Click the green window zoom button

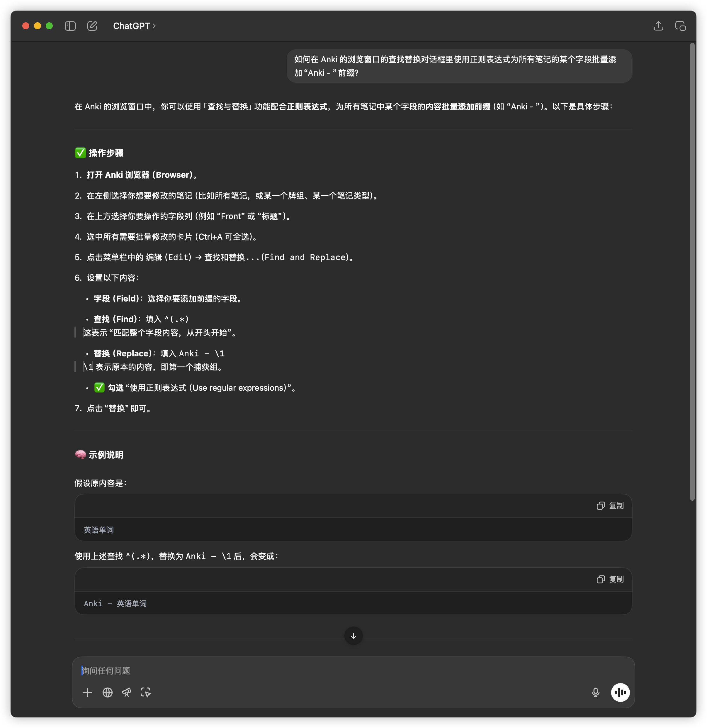click(x=49, y=26)
